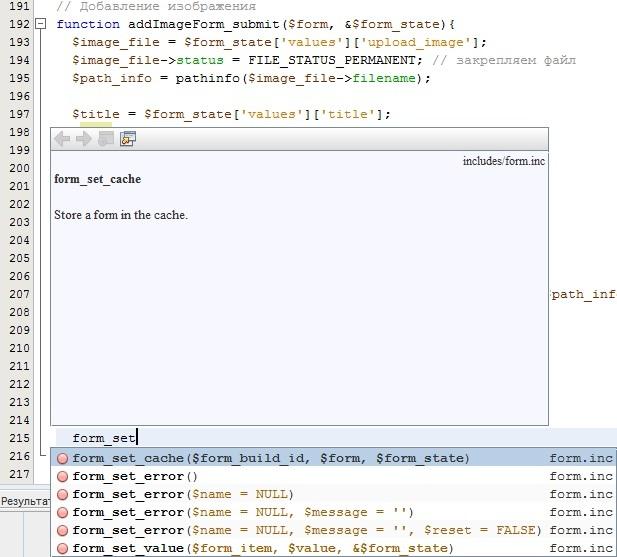Screen dimensions: 617x557
Task: Click the $title variable on line 197
Action: click(x=95, y=114)
